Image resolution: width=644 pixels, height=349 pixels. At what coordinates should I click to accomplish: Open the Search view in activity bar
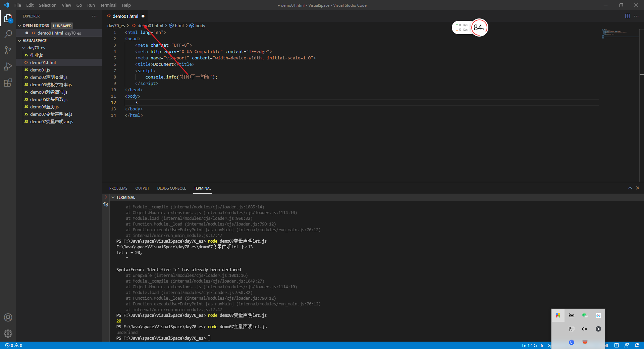pyautogui.click(x=8, y=34)
